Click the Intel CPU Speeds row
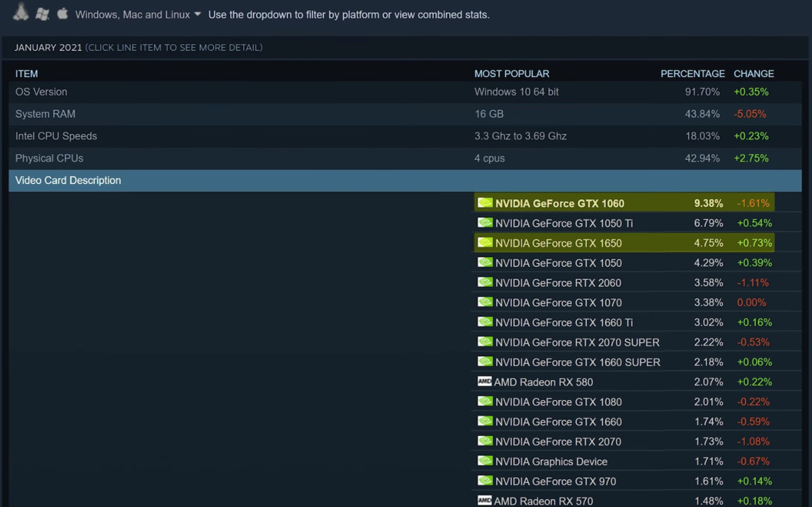The image size is (812, 507). (x=203, y=135)
